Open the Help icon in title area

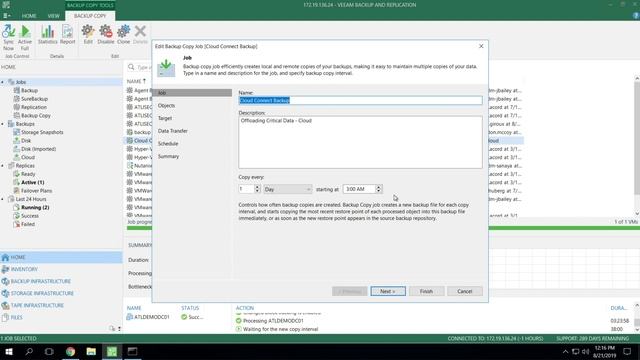click(636, 16)
